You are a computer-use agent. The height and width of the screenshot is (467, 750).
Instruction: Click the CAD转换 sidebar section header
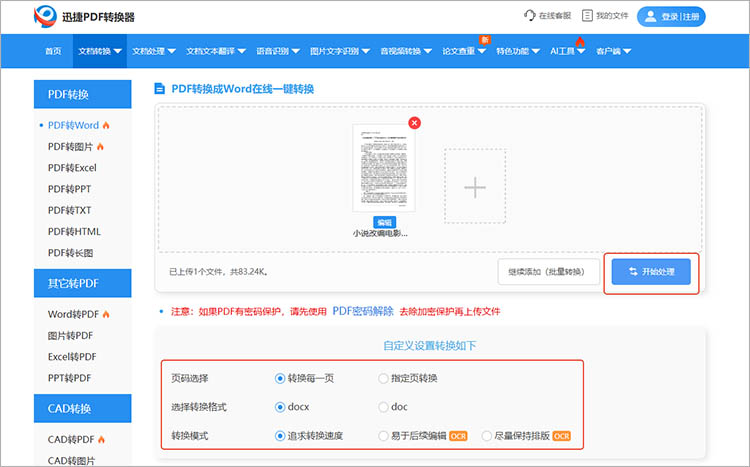pos(83,409)
